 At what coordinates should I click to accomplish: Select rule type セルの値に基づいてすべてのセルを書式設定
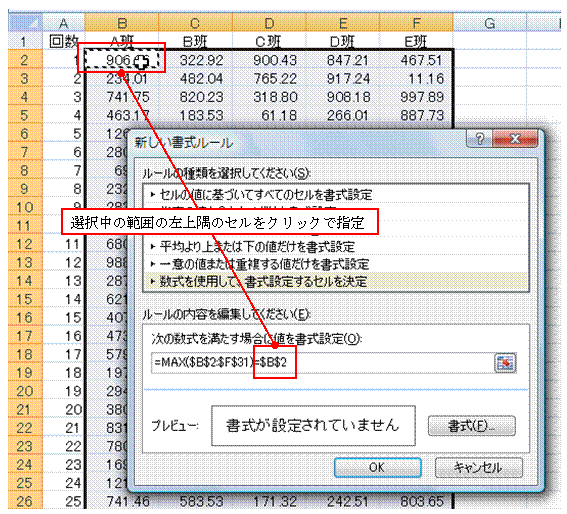click(336, 195)
